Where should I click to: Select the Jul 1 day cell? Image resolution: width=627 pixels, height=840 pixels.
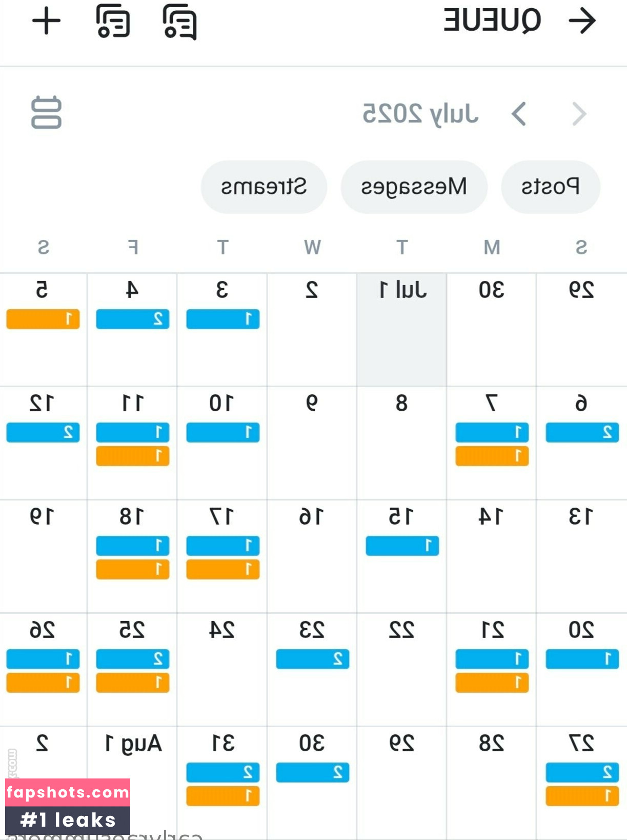[x=402, y=330]
